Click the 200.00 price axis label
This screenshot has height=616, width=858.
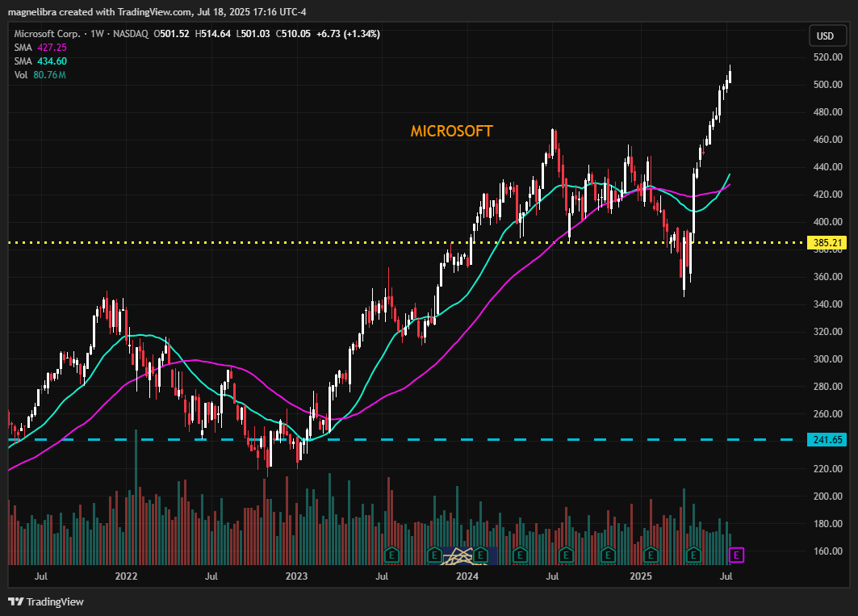coord(827,496)
